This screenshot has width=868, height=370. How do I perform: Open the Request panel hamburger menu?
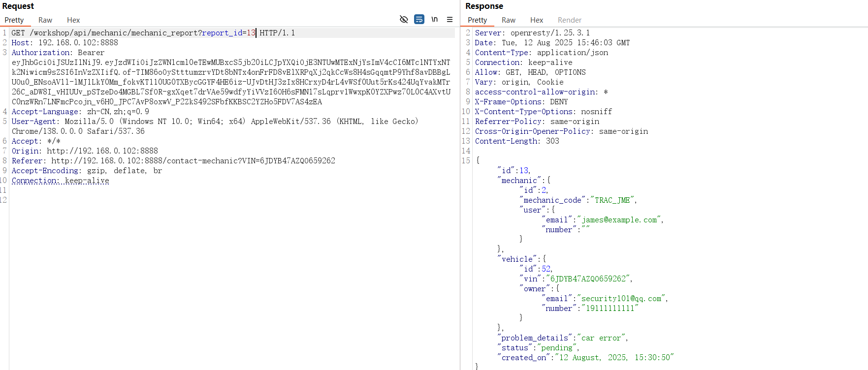[450, 19]
